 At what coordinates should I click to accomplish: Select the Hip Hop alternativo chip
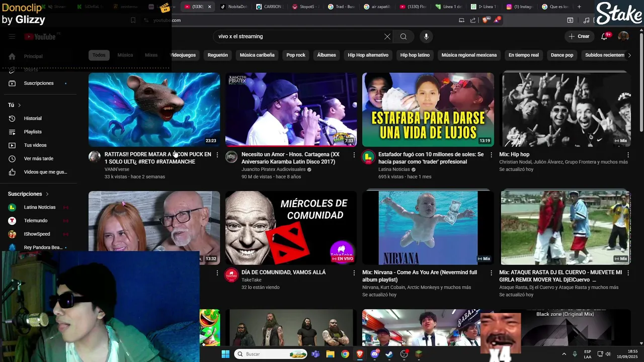pyautogui.click(x=368, y=55)
